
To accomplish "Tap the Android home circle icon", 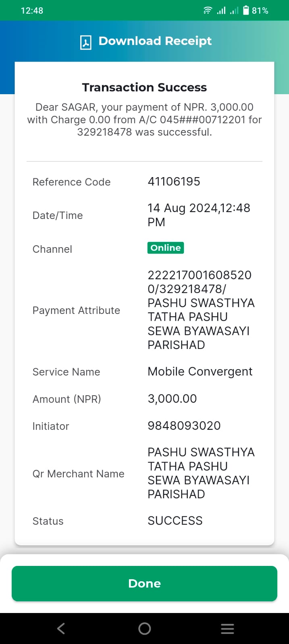I will coord(144,629).
